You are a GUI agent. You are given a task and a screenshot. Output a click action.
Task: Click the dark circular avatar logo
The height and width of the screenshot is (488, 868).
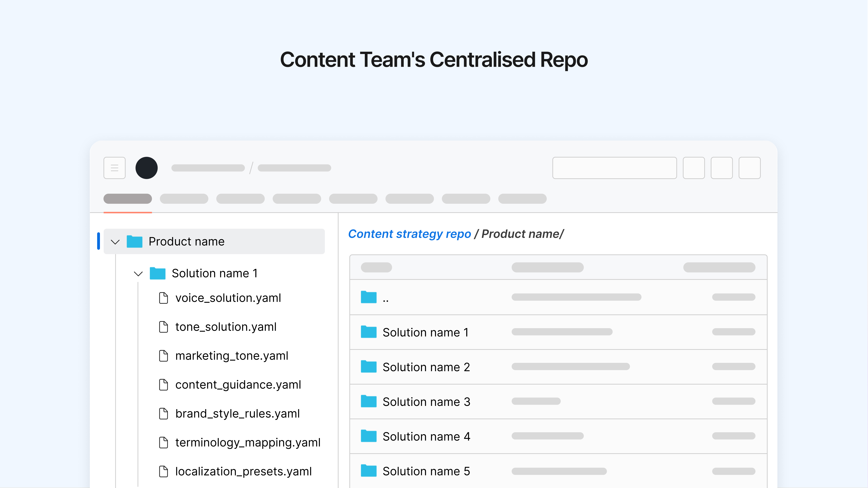tap(147, 168)
